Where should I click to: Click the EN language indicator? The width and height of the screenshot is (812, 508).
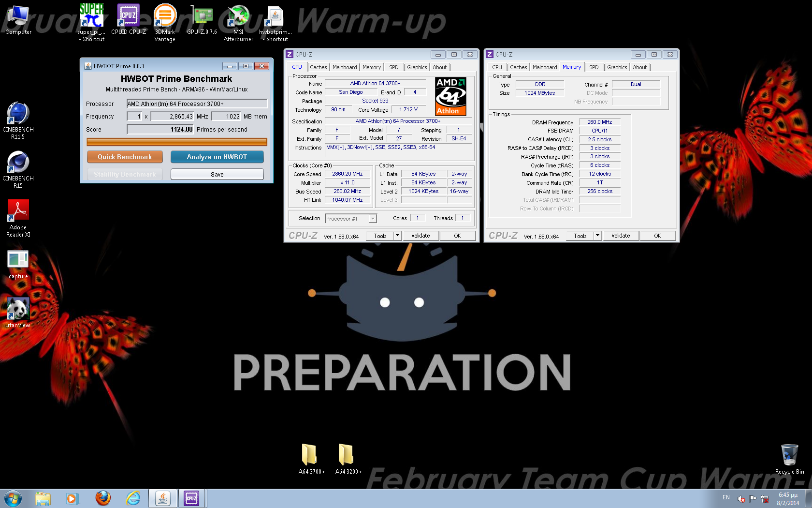[726, 497]
